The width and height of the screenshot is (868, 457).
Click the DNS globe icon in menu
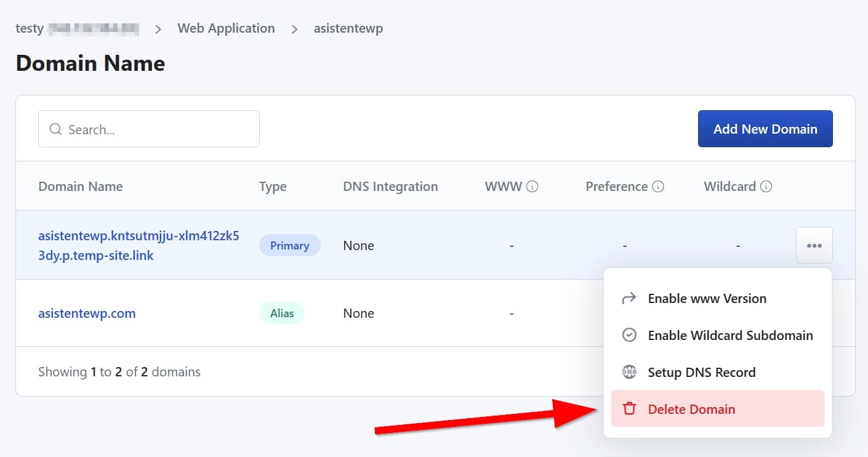629,372
